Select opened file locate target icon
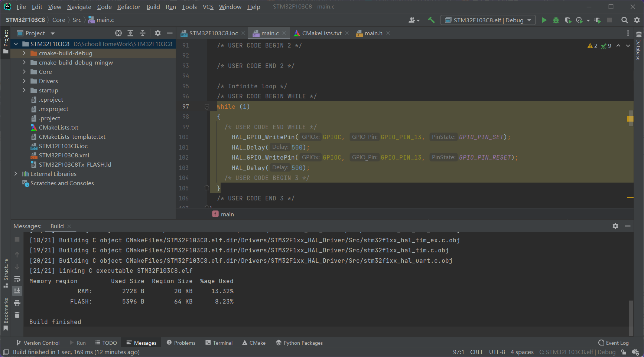The width and height of the screenshot is (644, 357). pos(118,33)
